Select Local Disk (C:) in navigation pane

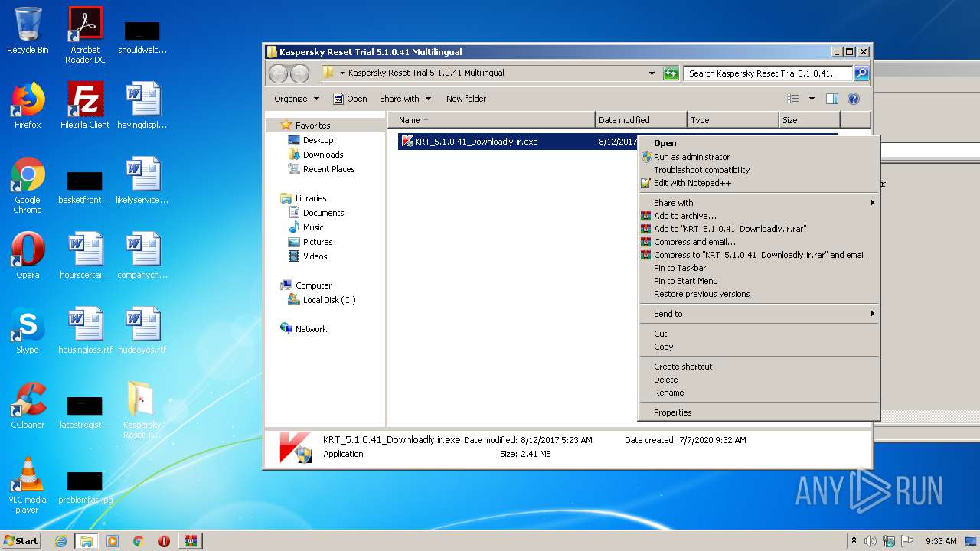pos(322,300)
